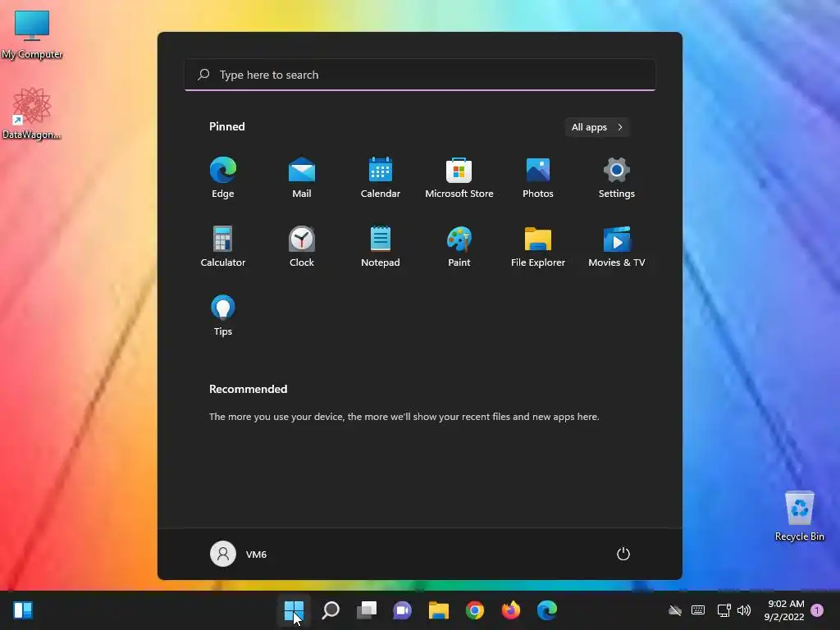Launch the Calculator app
Image resolution: width=840 pixels, height=630 pixels.
click(x=223, y=246)
